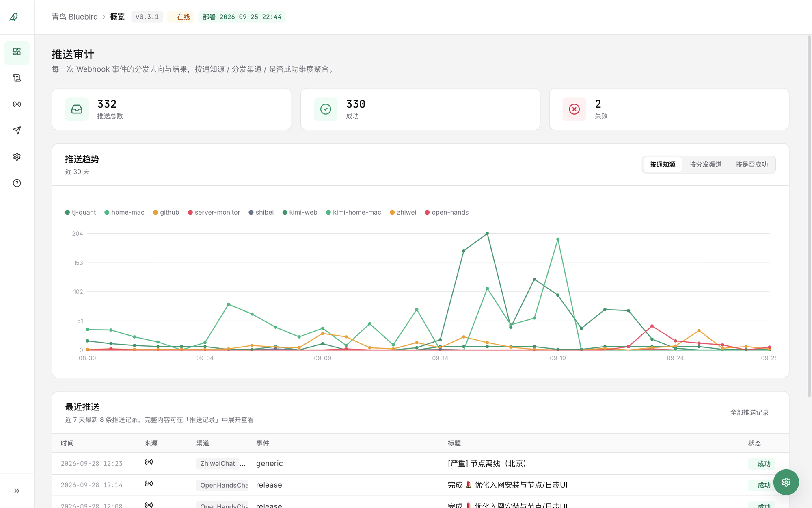
Task: Toggle home-mac series in chart legend
Action: coord(124,212)
